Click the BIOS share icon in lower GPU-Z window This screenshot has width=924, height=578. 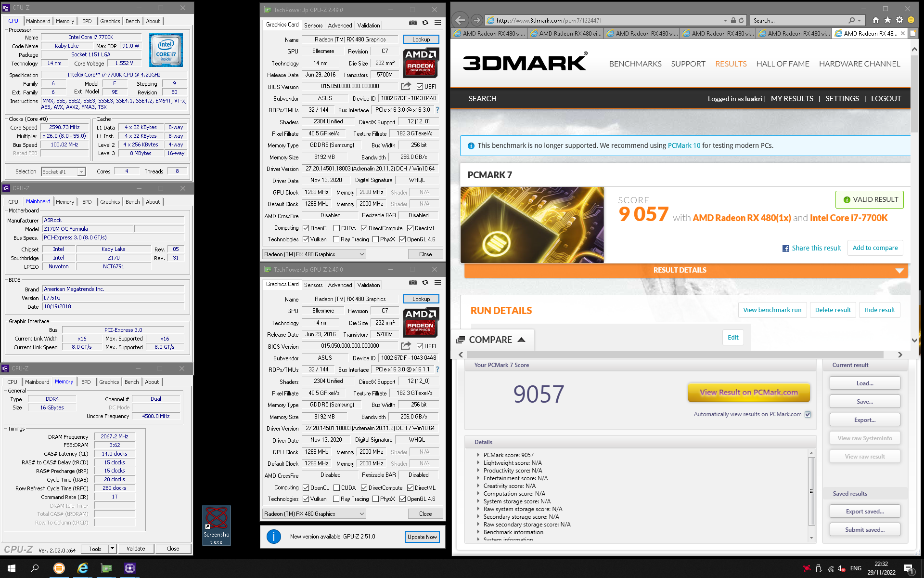coord(406,346)
